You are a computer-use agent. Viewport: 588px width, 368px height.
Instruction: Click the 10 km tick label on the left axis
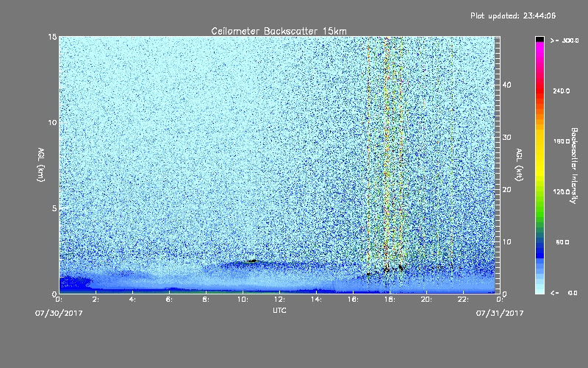[52, 122]
